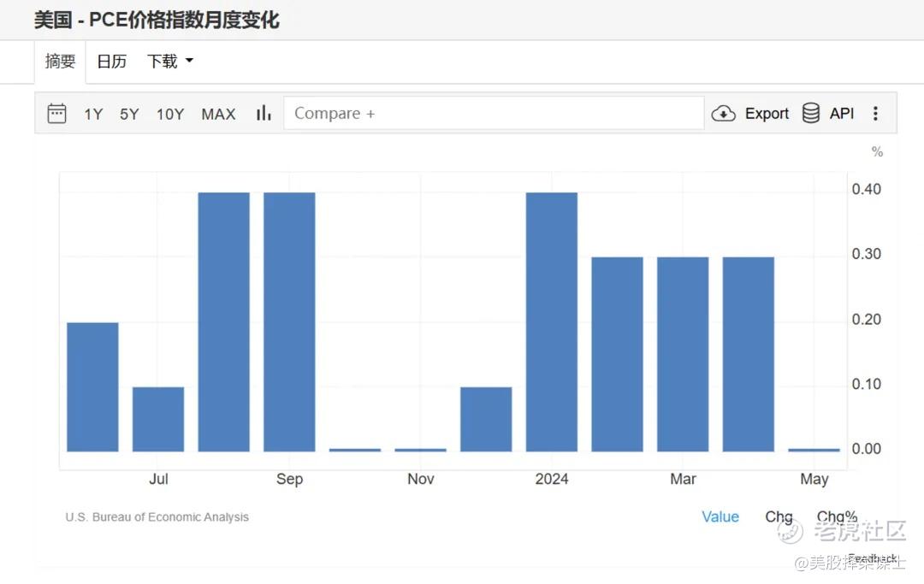Open the three-dot more options menu
This screenshot has width=924, height=584.
point(875,113)
